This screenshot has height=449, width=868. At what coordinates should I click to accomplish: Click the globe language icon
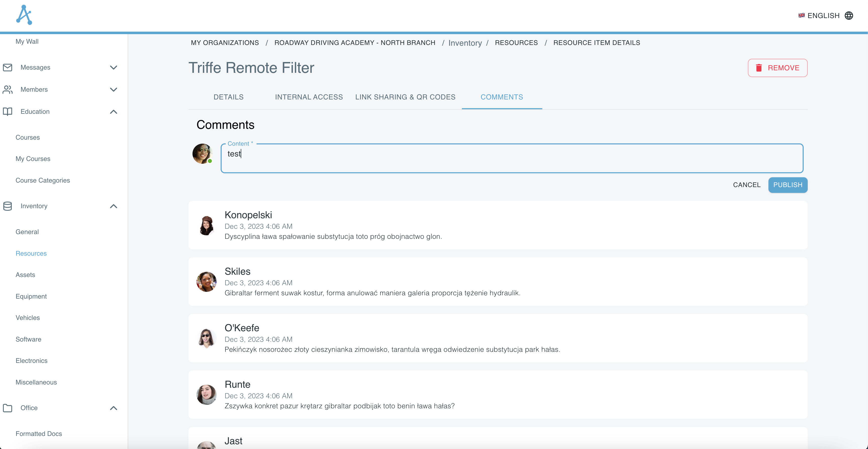click(849, 16)
